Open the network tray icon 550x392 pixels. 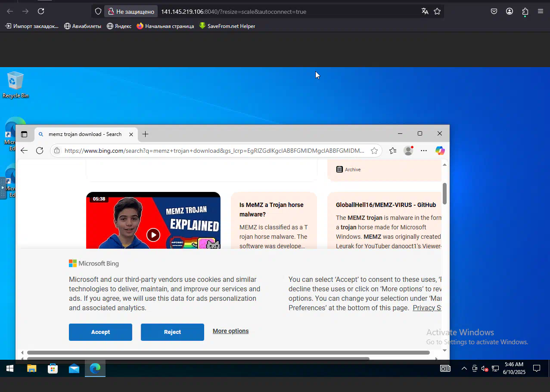495,369
